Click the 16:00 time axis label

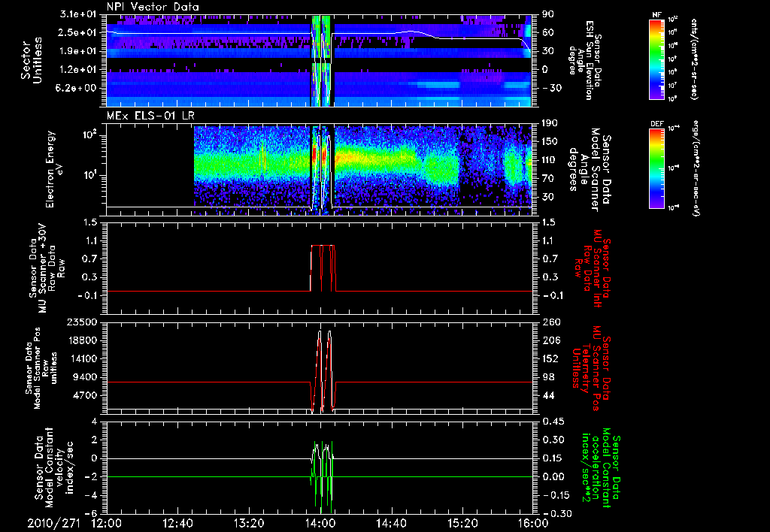pos(533,523)
